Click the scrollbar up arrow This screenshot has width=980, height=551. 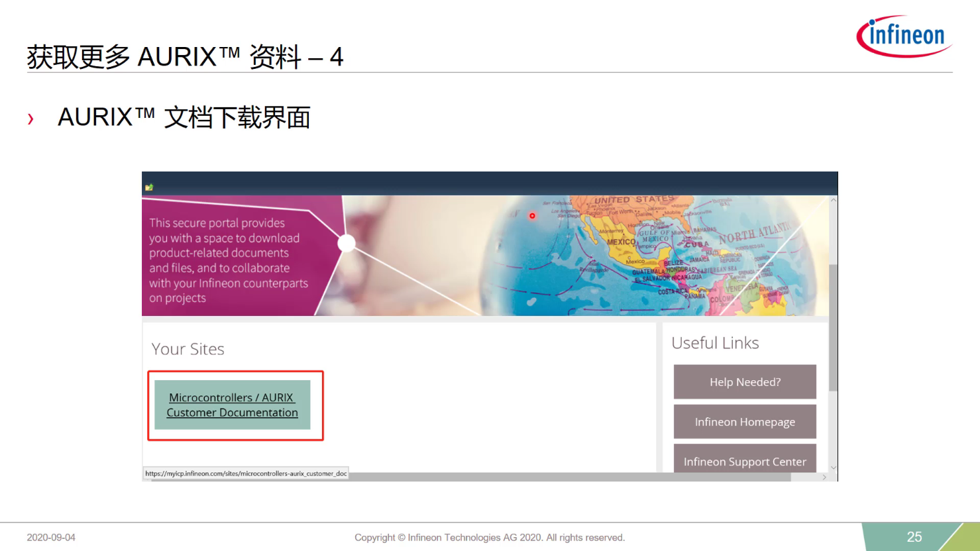pos(832,199)
